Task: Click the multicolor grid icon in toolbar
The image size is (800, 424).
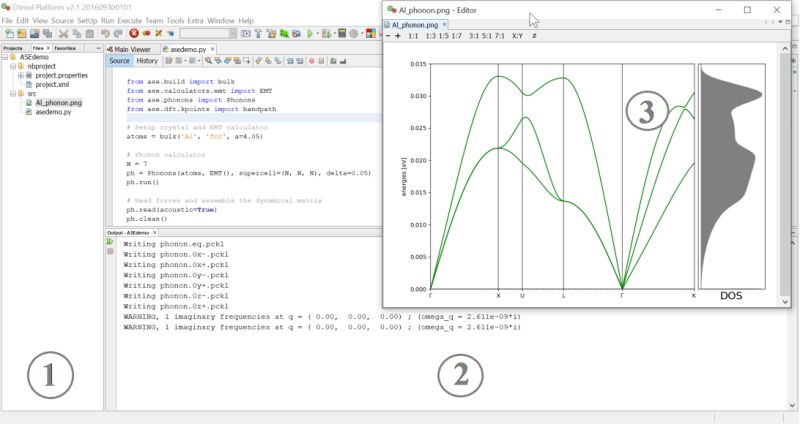Action: [371, 34]
